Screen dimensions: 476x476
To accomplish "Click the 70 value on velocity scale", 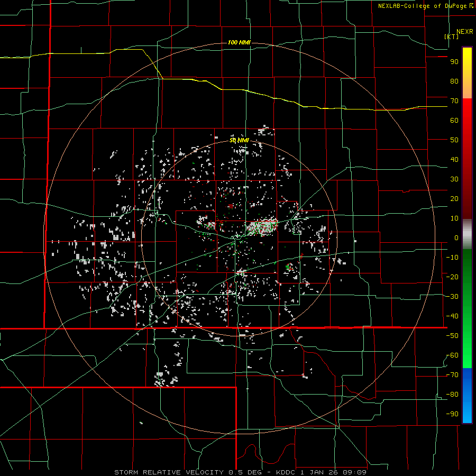I will pyautogui.click(x=454, y=101).
